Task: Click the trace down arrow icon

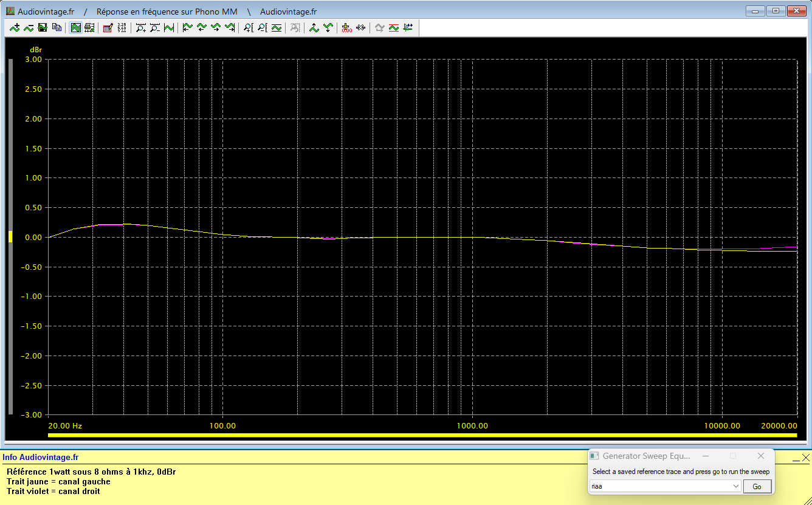Action: tap(328, 27)
